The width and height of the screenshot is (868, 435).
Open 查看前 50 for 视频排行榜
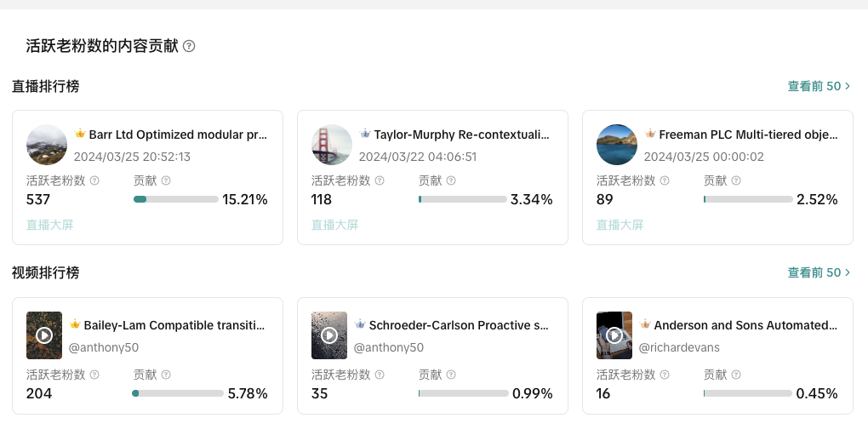[819, 272]
